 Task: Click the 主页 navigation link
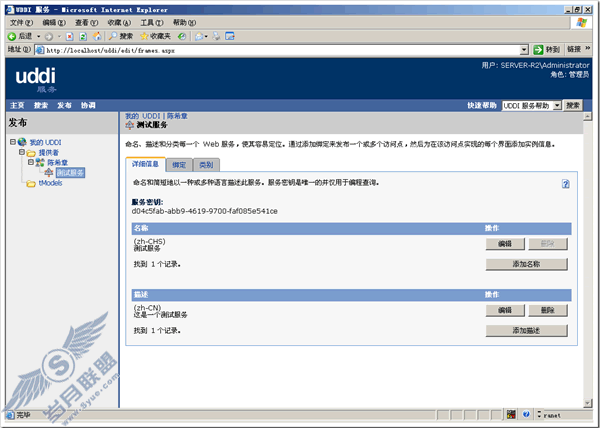pos(17,105)
